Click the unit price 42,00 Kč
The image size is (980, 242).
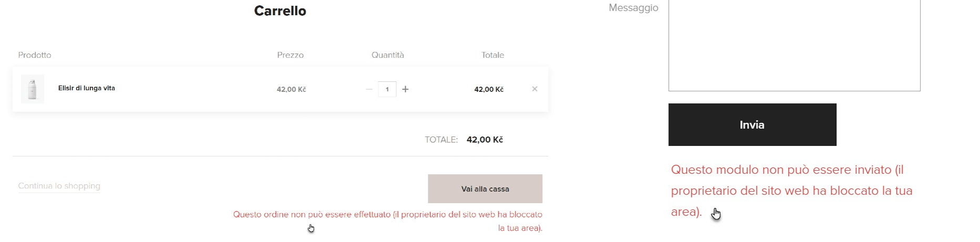291,89
